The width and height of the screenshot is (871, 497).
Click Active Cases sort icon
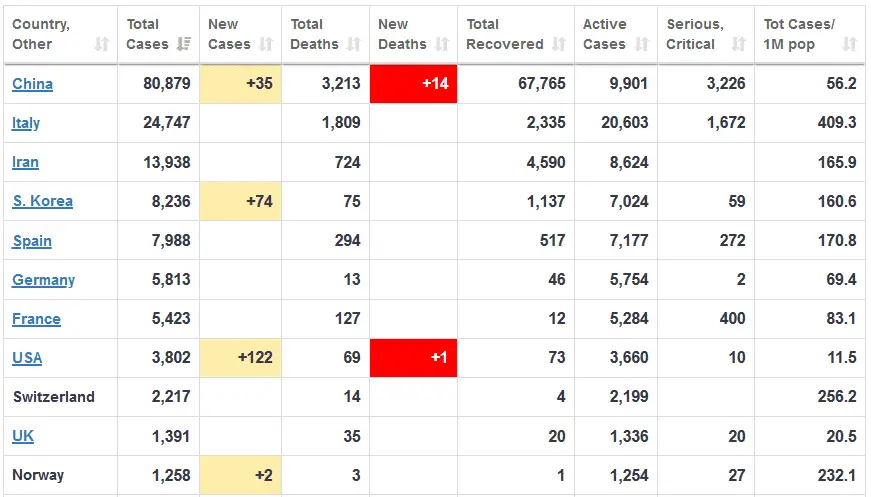(642, 44)
